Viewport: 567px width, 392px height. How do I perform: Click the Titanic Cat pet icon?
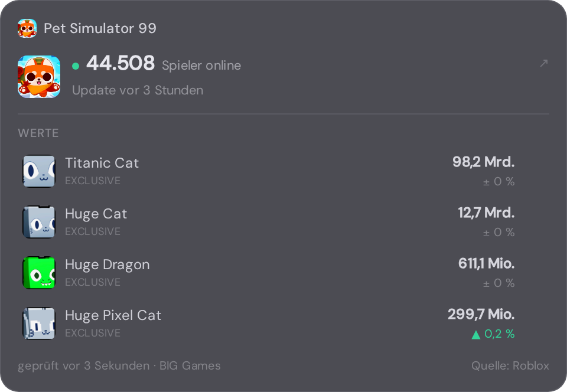coord(39,171)
